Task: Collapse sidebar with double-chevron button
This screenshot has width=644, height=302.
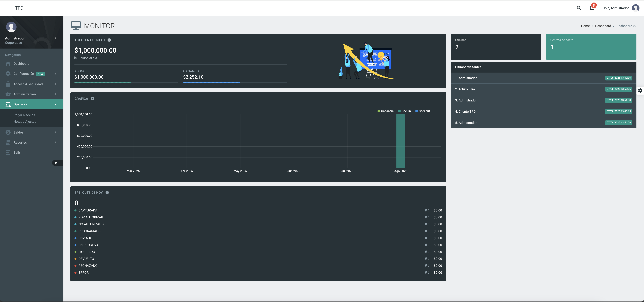Action: (56, 163)
